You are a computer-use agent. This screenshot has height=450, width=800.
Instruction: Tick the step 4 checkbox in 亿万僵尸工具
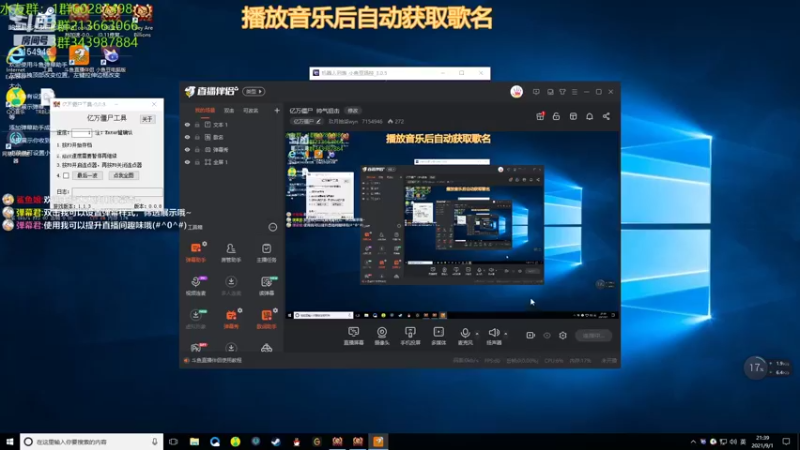[x=66, y=176]
